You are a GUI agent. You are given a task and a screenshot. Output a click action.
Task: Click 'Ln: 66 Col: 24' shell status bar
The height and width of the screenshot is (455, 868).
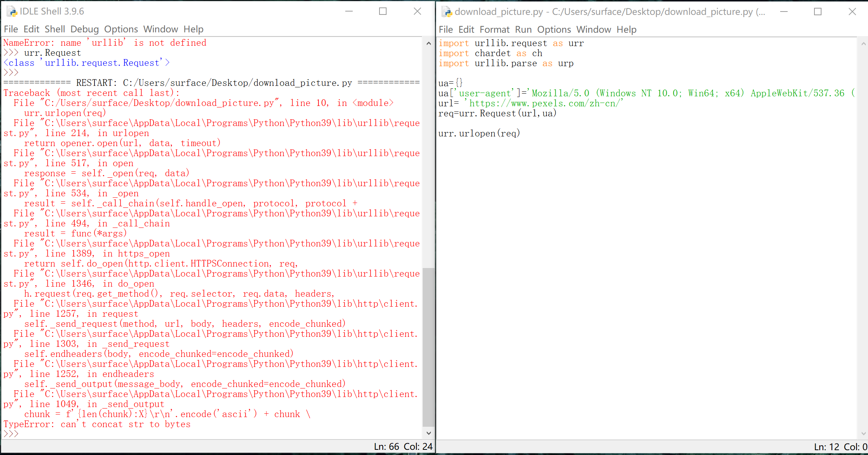(x=403, y=446)
